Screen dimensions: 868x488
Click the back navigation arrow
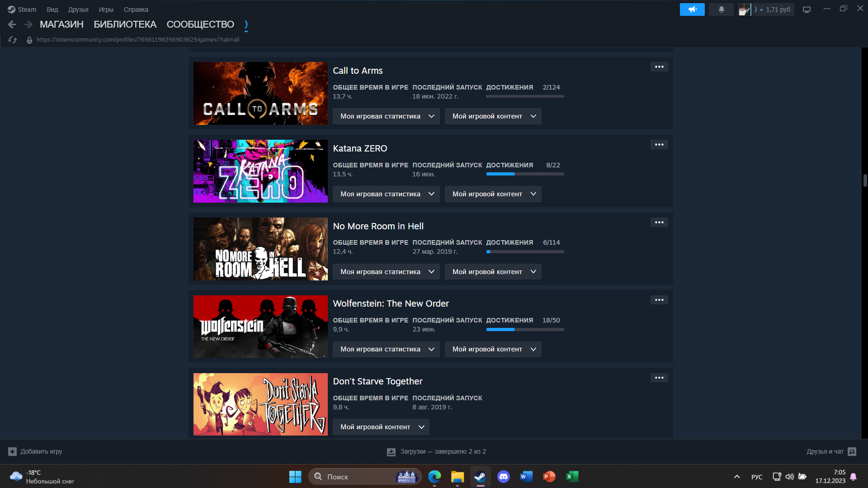(12, 24)
